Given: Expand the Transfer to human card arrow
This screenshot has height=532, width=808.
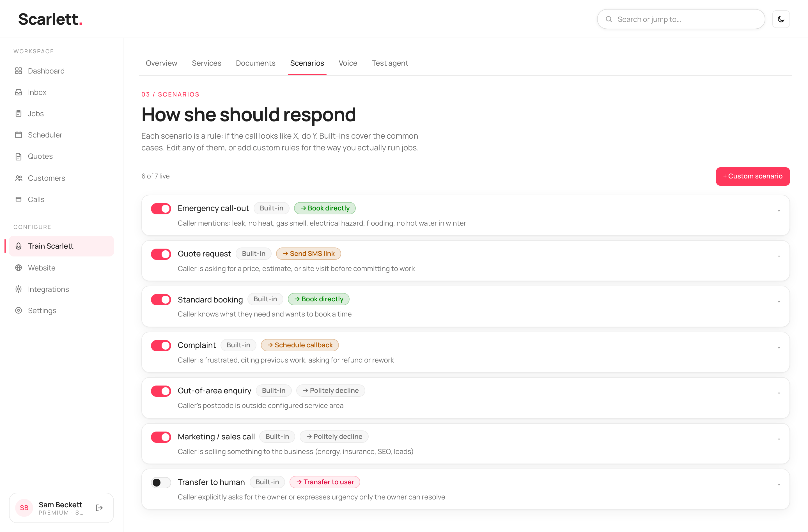Looking at the screenshot, I should (779, 485).
